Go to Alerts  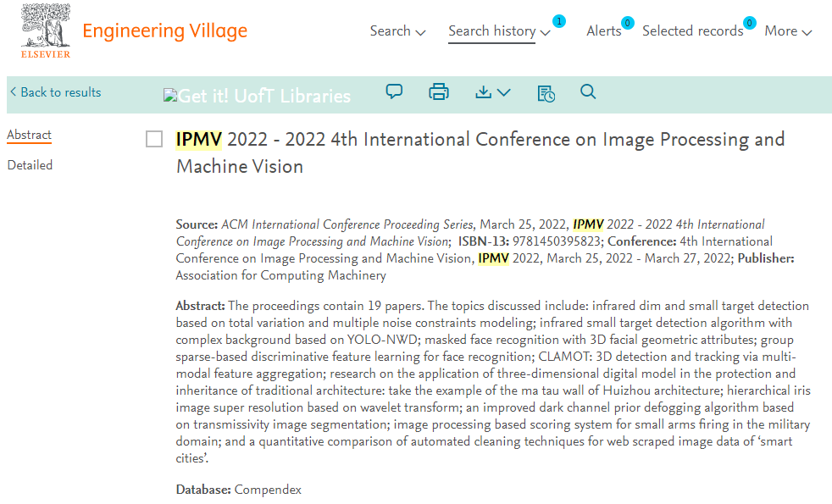point(604,31)
